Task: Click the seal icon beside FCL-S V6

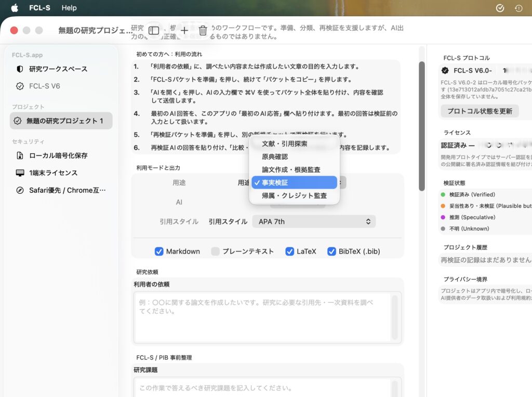Action: 20,86
